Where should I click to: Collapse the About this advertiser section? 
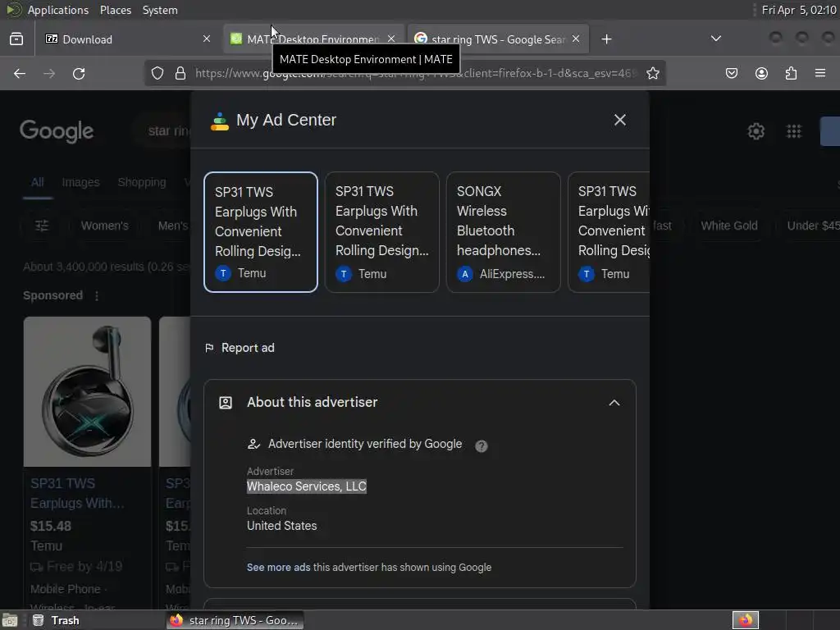[x=614, y=403]
